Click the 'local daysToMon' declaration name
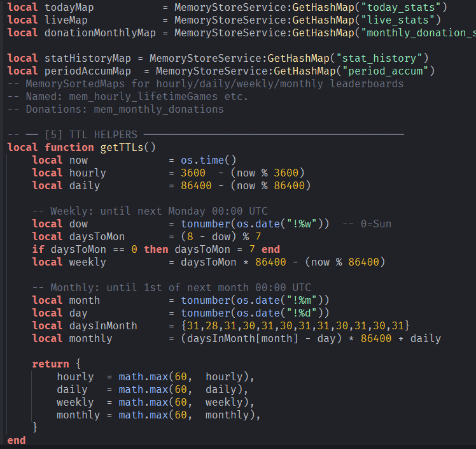Image resolution: width=476 pixels, height=449 pixels. pyautogui.click(x=97, y=237)
